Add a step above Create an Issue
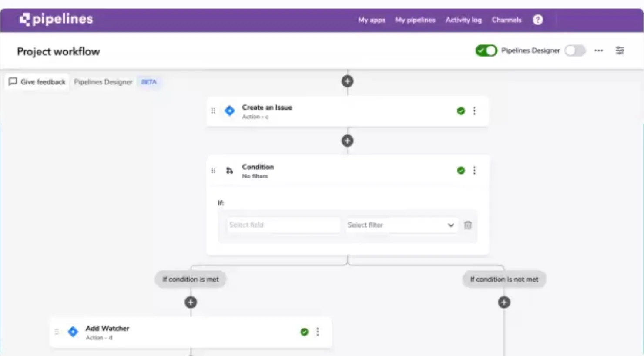 coord(347,81)
